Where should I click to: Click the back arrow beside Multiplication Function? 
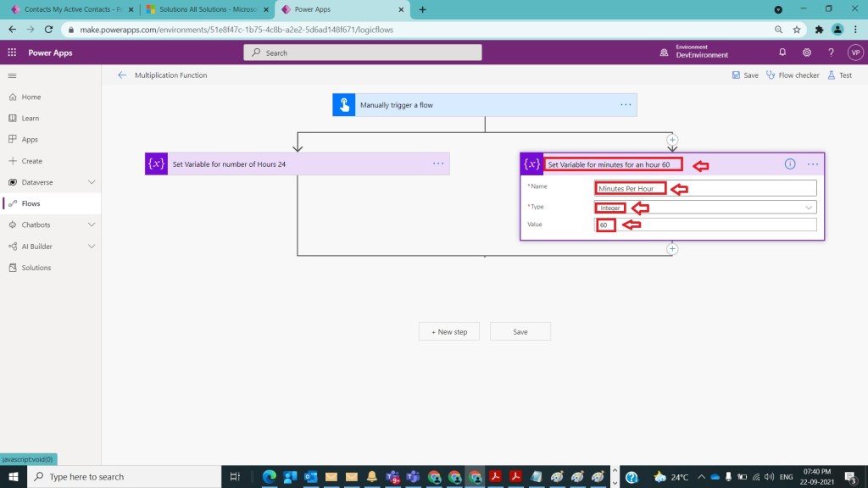point(122,75)
